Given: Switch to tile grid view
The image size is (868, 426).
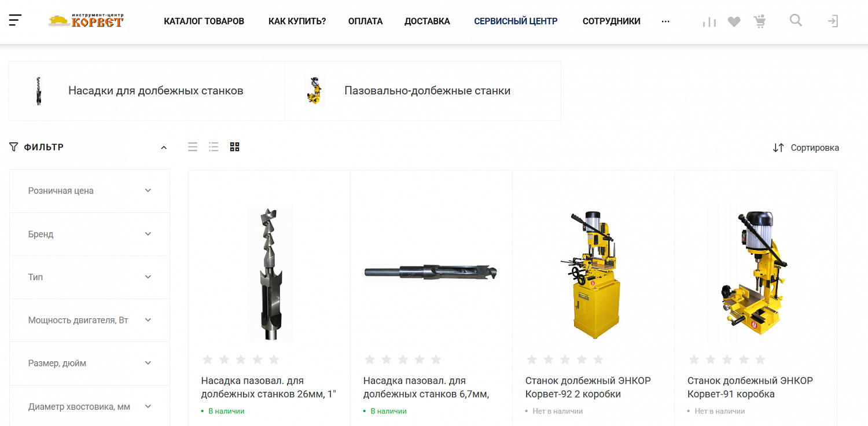Looking at the screenshot, I should [x=234, y=147].
